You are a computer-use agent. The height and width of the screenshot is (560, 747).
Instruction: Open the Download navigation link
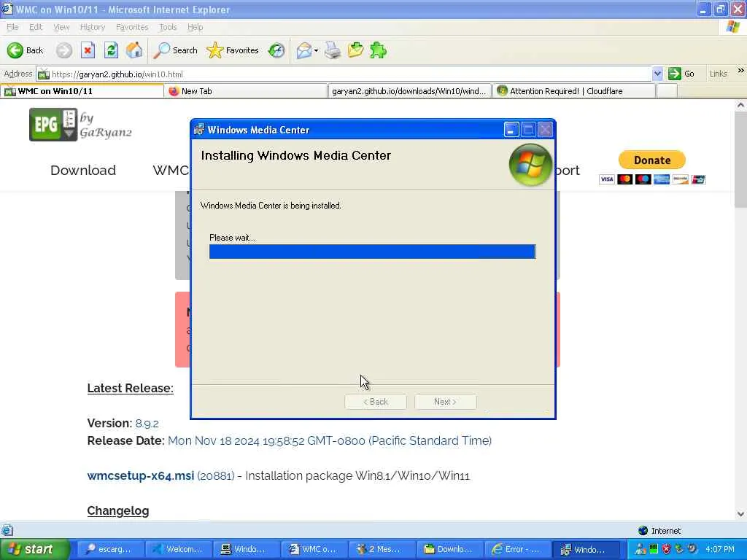pyautogui.click(x=83, y=170)
